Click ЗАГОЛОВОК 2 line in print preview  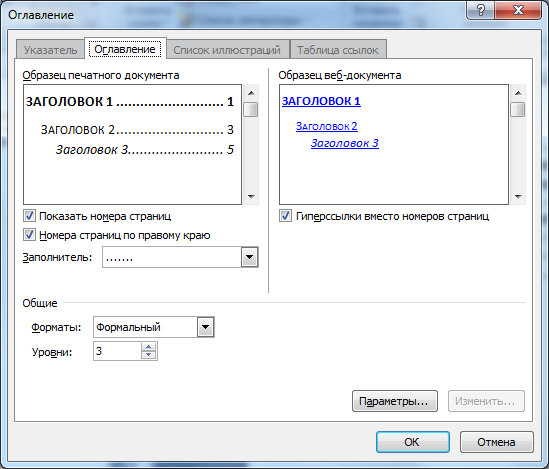pos(137,130)
